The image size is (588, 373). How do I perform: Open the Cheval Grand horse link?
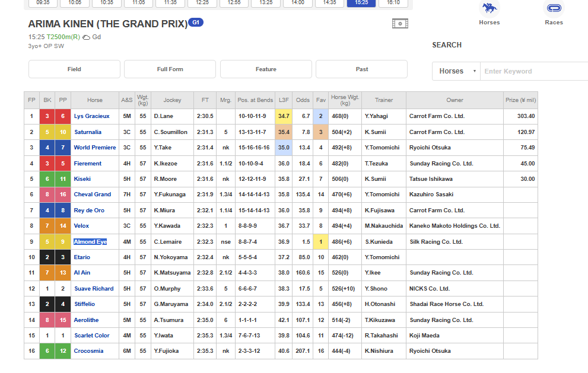[92, 194]
